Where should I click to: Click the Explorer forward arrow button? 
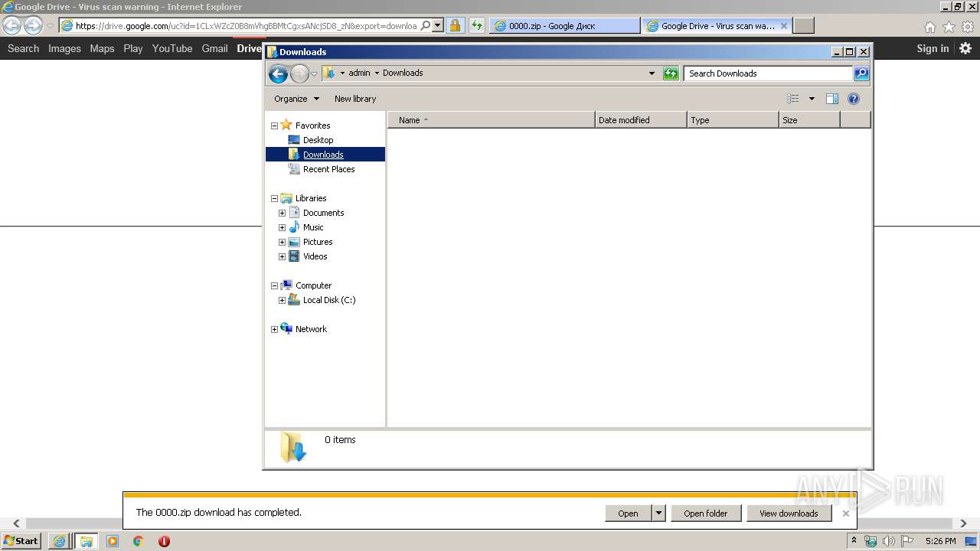(299, 73)
